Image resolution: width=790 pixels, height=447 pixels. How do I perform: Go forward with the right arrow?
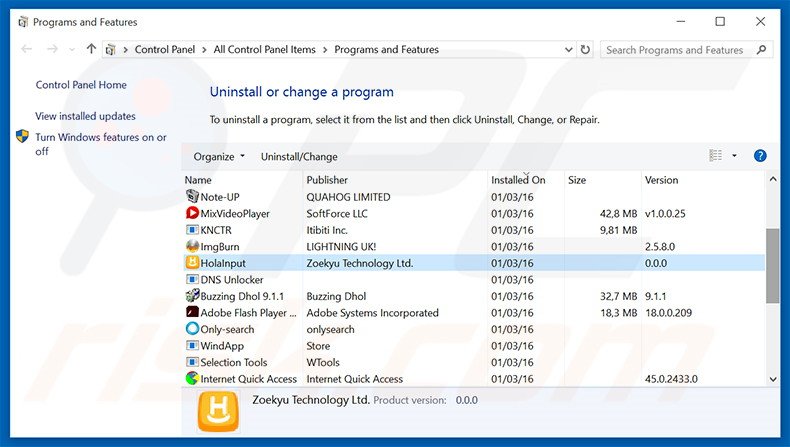pyautogui.click(x=52, y=49)
